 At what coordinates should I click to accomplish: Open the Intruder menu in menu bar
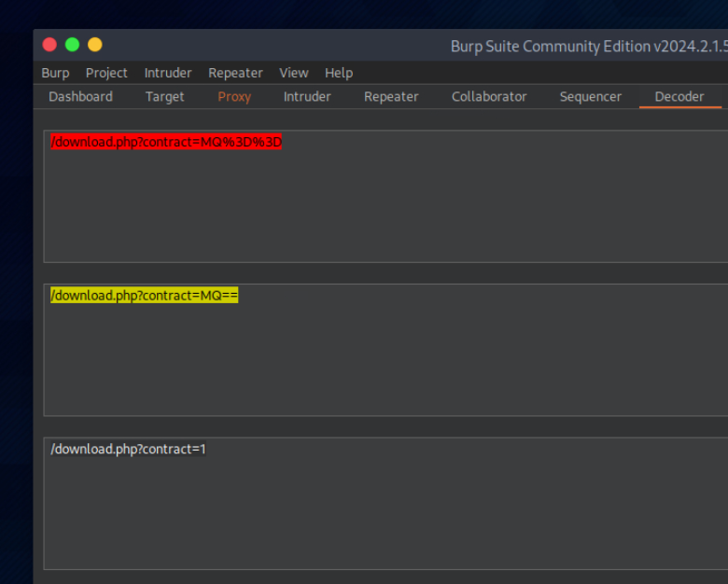(x=168, y=73)
